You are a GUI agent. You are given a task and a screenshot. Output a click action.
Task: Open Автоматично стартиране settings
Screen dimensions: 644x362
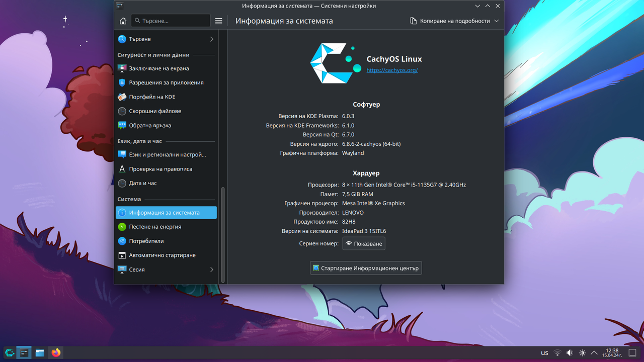(166, 255)
